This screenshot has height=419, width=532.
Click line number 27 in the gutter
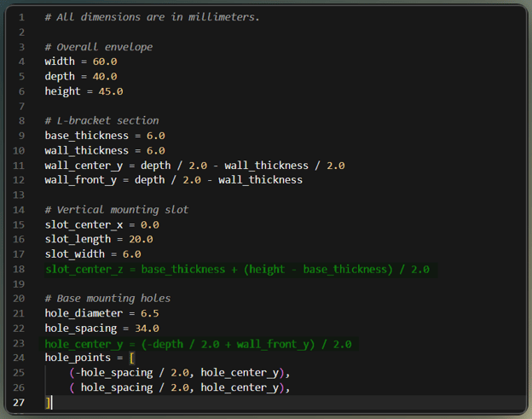(19, 403)
